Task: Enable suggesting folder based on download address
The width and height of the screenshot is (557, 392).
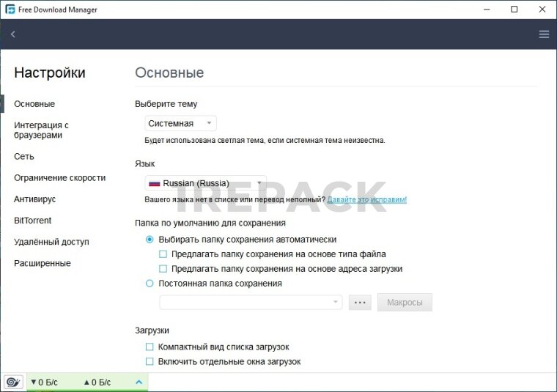Action: (x=163, y=269)
